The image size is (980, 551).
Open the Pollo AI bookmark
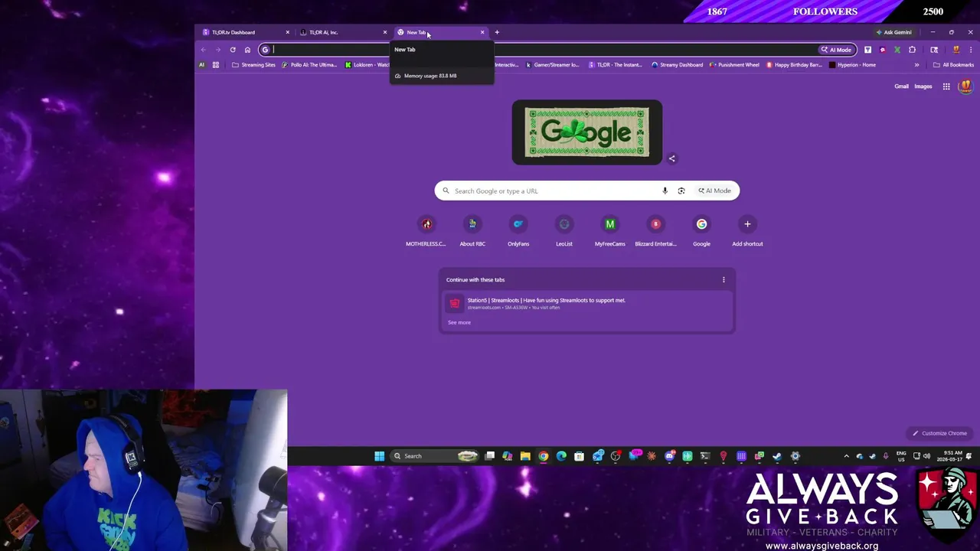(309, 65)
